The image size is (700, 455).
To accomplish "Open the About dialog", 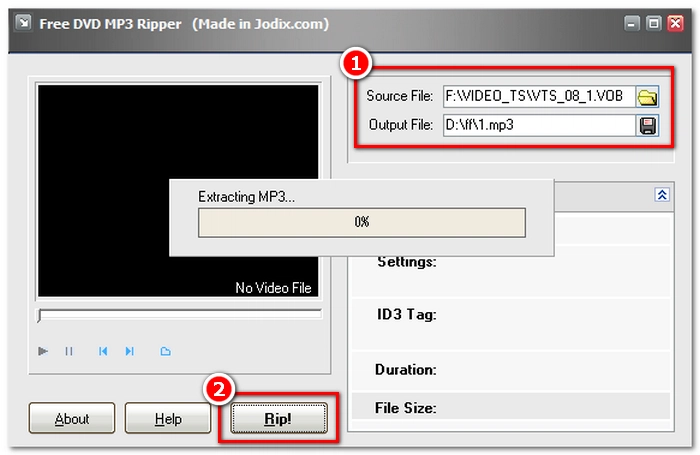I will tap(72, 418).
